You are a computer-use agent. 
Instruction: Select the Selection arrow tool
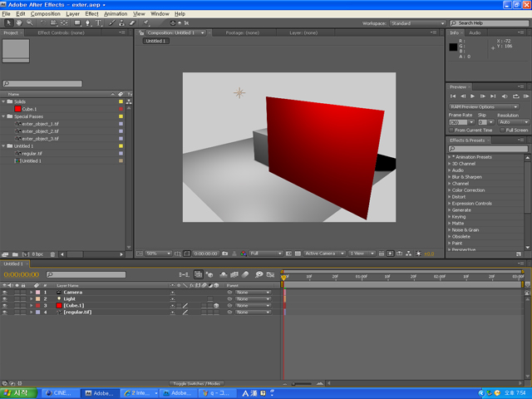pyautogui.click(x=9, y=22)
